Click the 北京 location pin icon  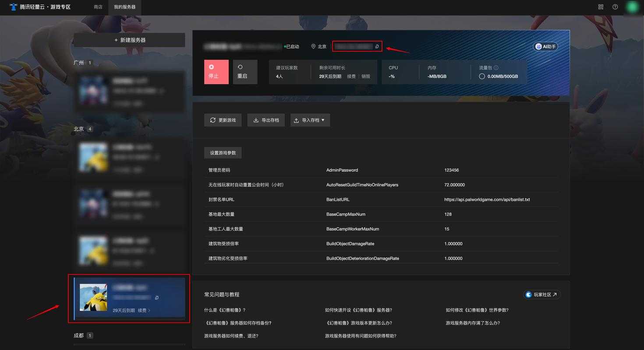313,46
